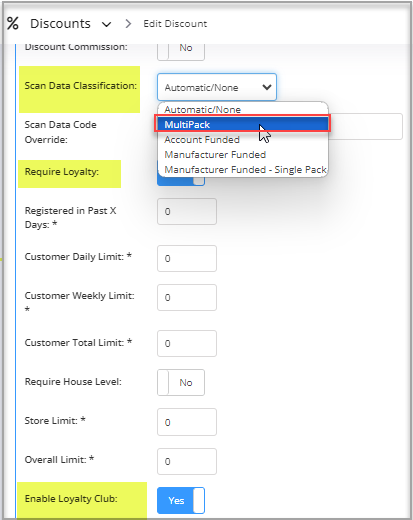Click the Discounts title text
This screenshot has width=413, height=520.
pyautogui.click(x=60, y=24)
